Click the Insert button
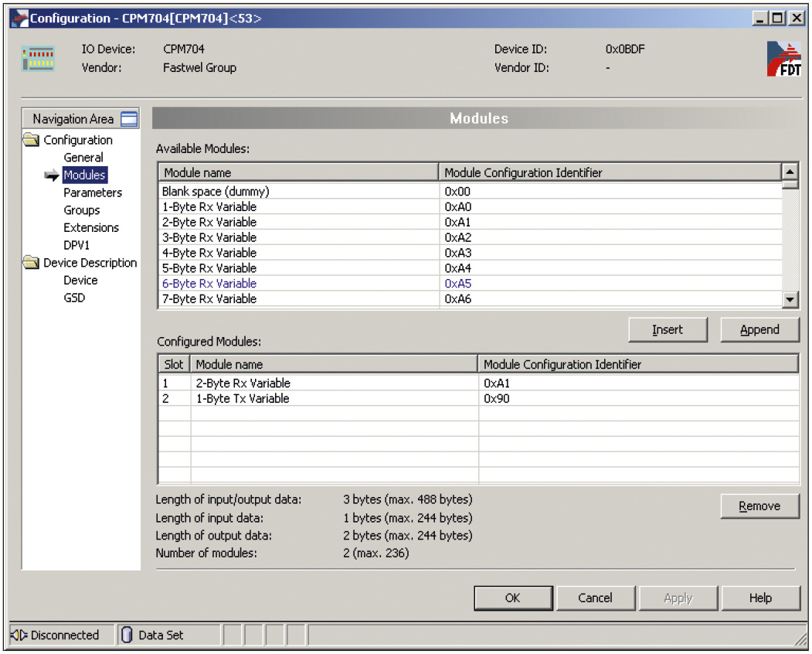 (668, 329)
